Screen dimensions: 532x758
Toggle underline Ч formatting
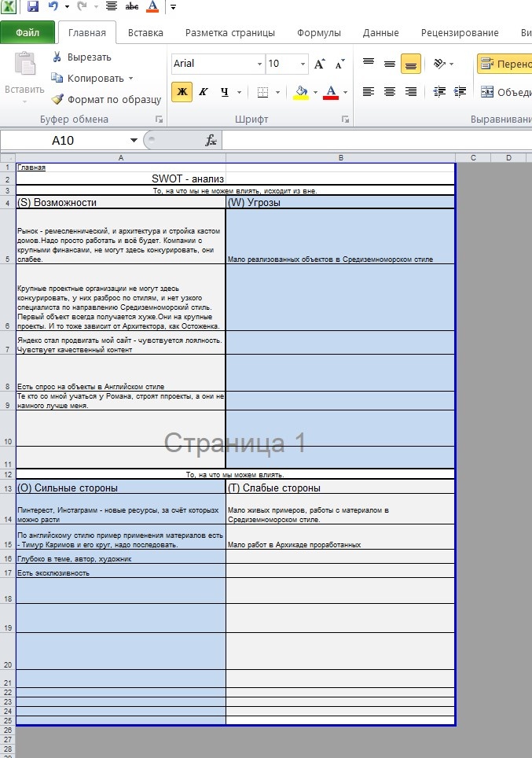click(224, 92)
